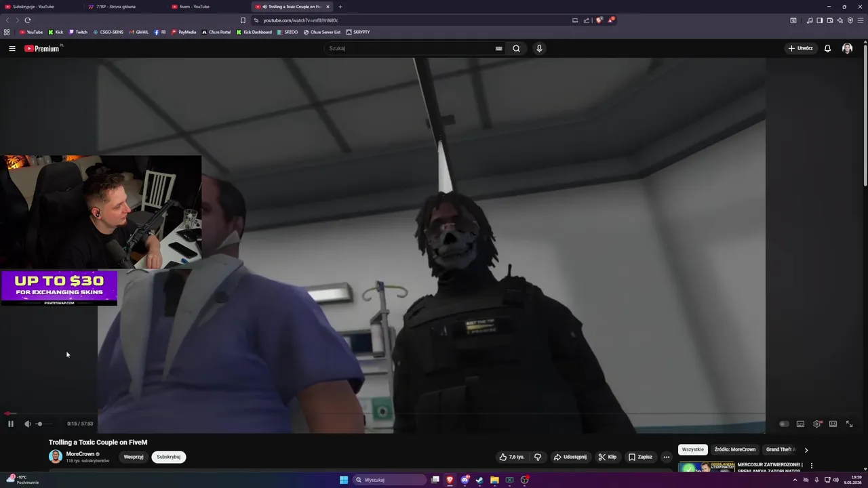Open the Brave VPN shield icon
This screenshot has width=868, height=488.
[x=850, y=20]
